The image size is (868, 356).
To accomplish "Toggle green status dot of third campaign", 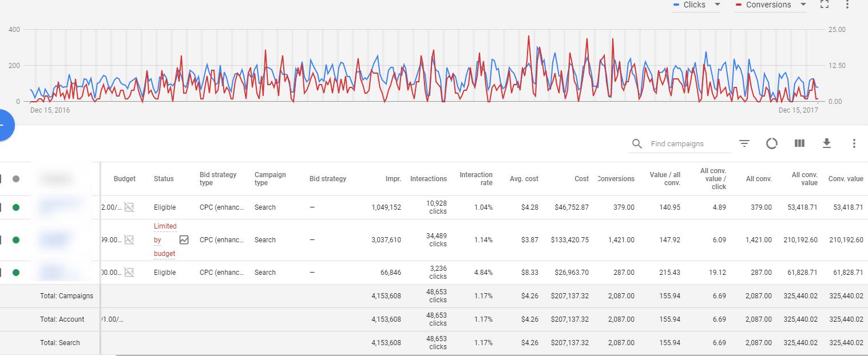I will click(x=16, y=273).
